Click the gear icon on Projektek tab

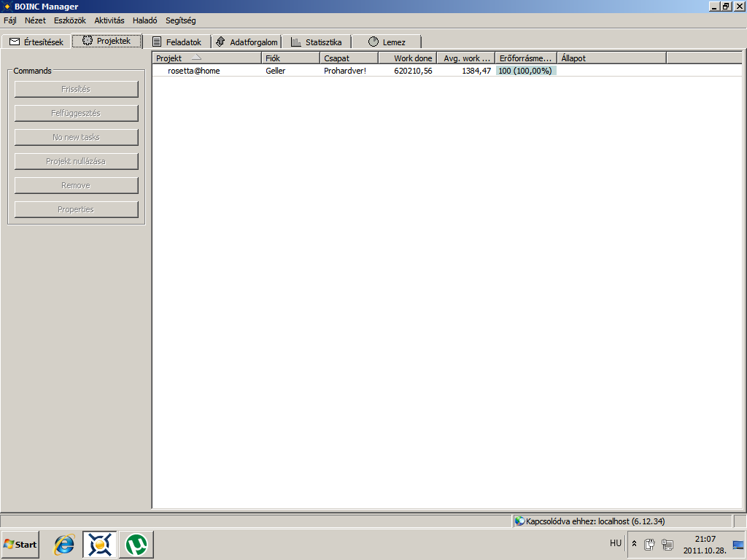tap(88, 41)
